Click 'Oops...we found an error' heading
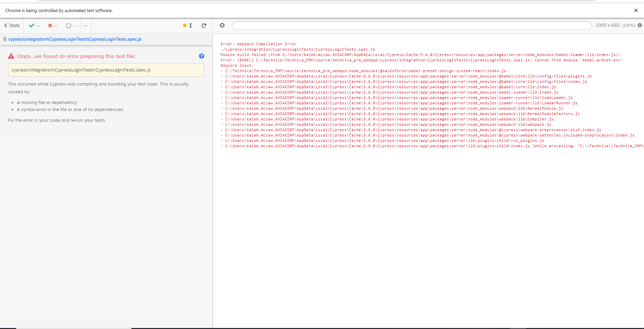 76,56
